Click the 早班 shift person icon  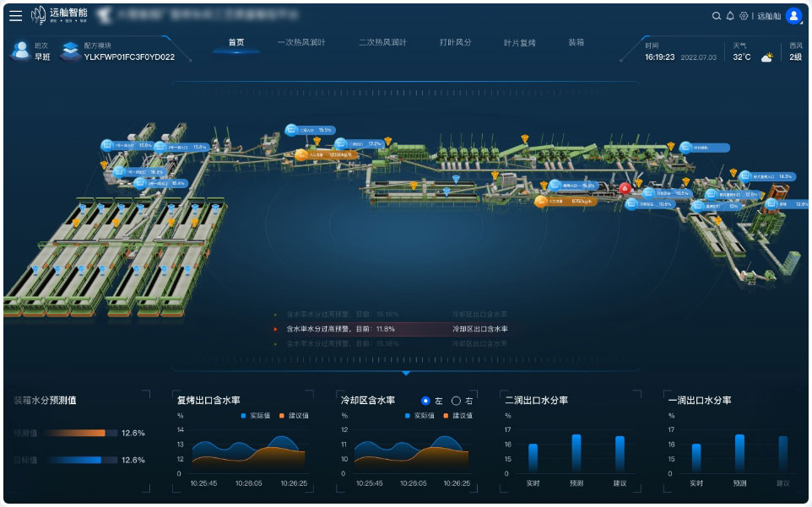coord(21,51)
